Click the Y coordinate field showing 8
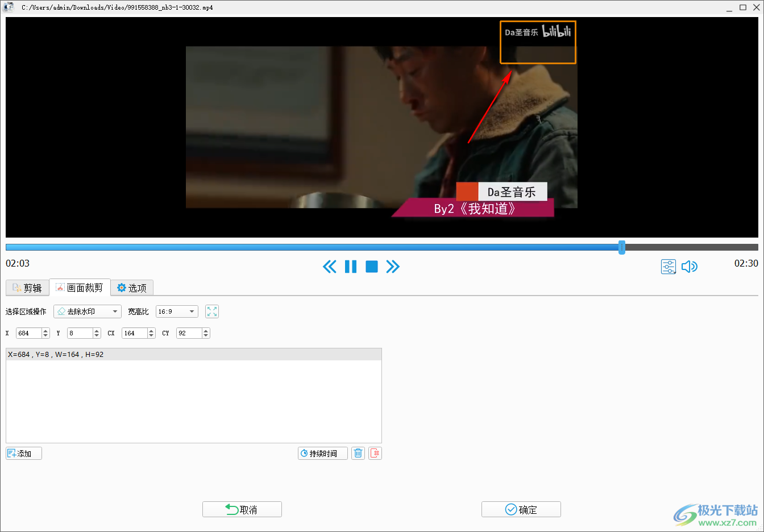 click(x=80, y=333)
